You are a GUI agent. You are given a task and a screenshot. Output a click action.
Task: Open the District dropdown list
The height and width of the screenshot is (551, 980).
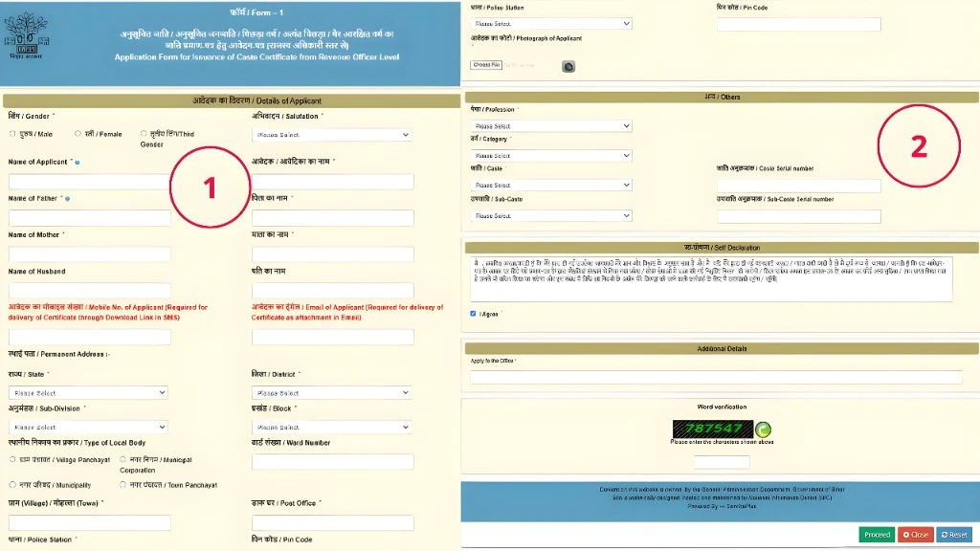point(332,392)
